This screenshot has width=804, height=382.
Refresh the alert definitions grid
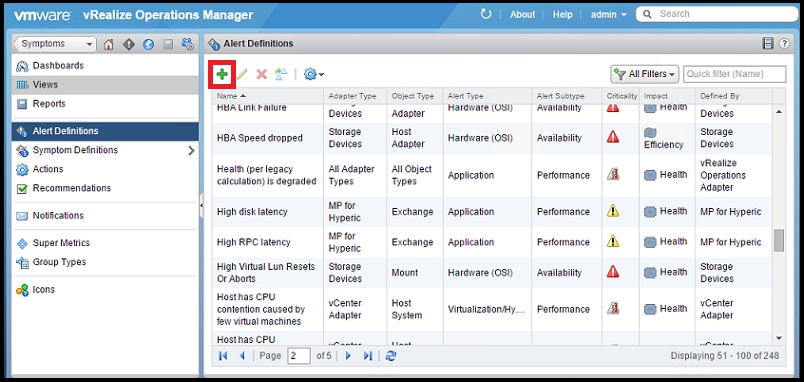coord(391,356)
